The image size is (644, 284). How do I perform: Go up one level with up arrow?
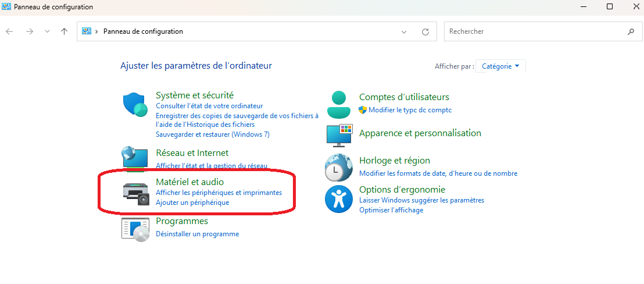(64, 31)
